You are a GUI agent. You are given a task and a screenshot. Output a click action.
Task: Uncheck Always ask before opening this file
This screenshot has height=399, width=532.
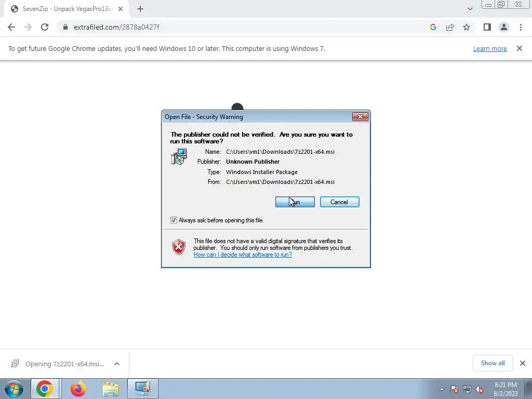click(174, 220)
